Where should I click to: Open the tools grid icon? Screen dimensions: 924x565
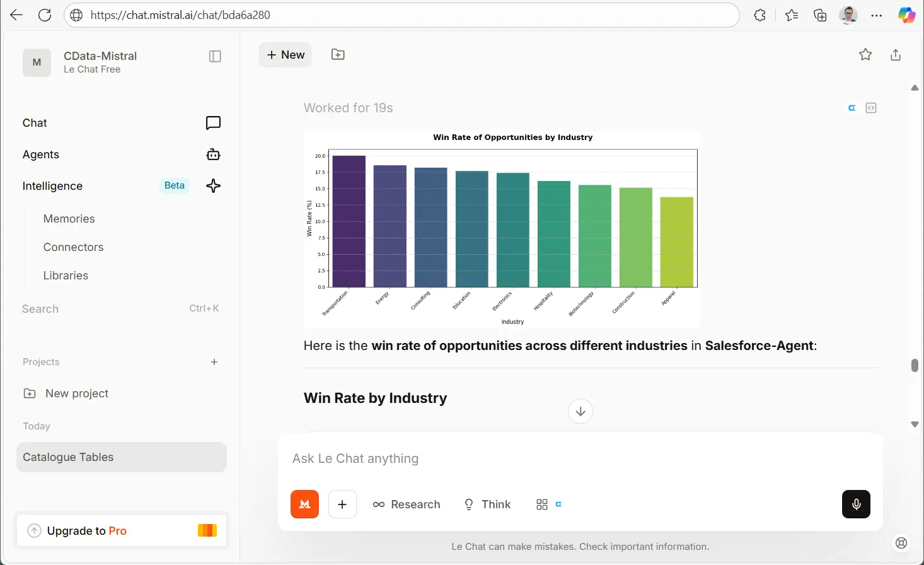pos(542,504)
